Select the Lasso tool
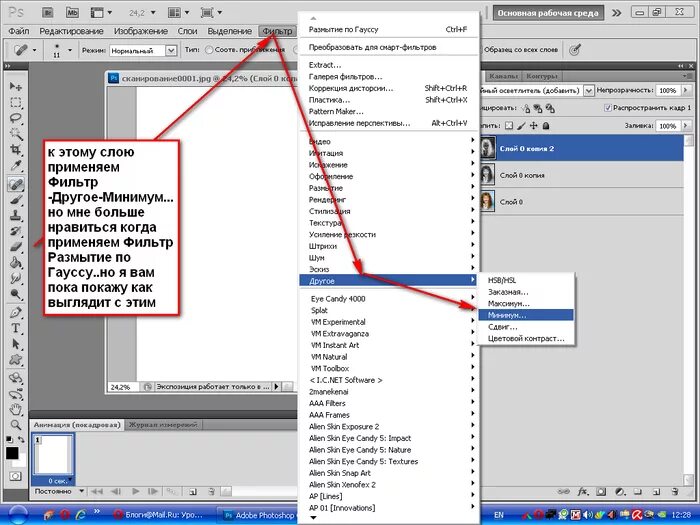 point(16,118)
